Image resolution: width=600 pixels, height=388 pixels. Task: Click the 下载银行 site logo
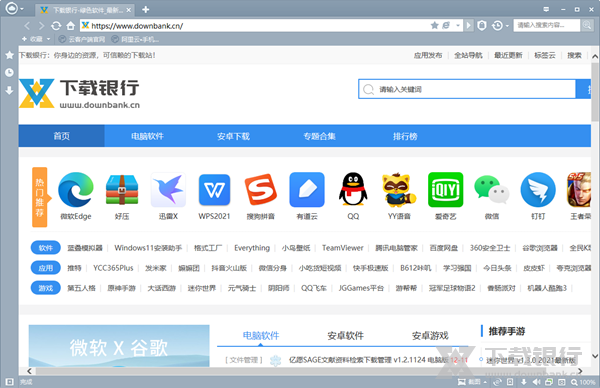80,93
